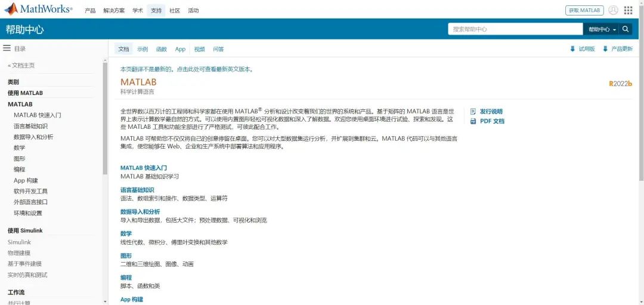Click the 获取 MATLAB button
This screenshot has height=305, width=644.
tap(584, 10)
